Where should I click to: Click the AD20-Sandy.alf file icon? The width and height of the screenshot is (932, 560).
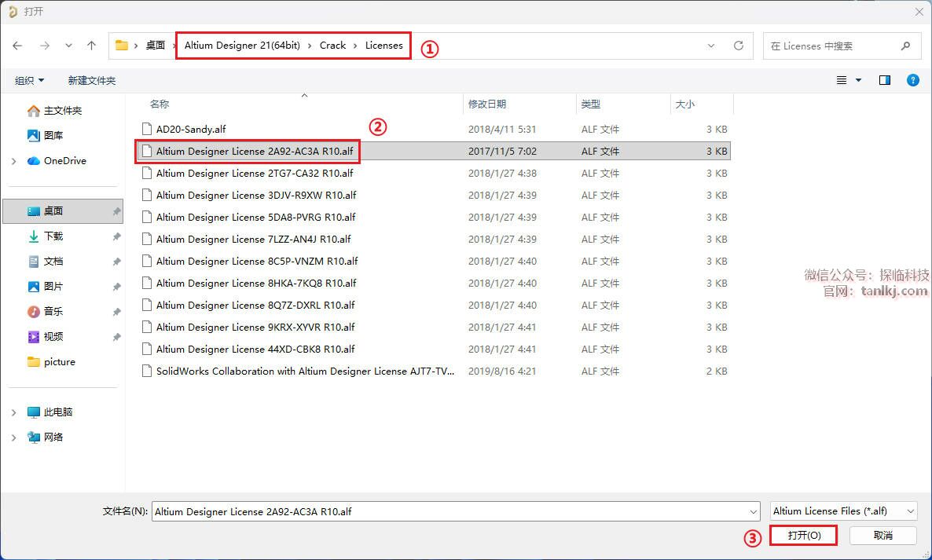point(147,129)
